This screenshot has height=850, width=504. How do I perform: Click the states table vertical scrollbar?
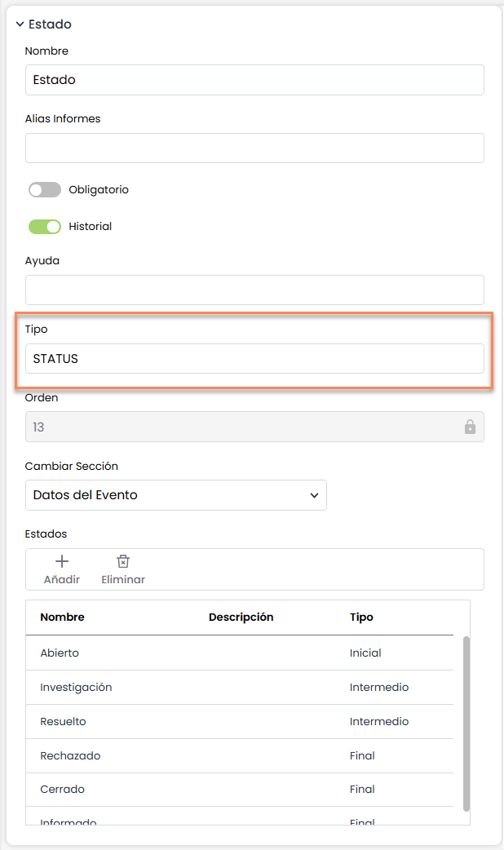pyautogui.click(x=466, y=723)
